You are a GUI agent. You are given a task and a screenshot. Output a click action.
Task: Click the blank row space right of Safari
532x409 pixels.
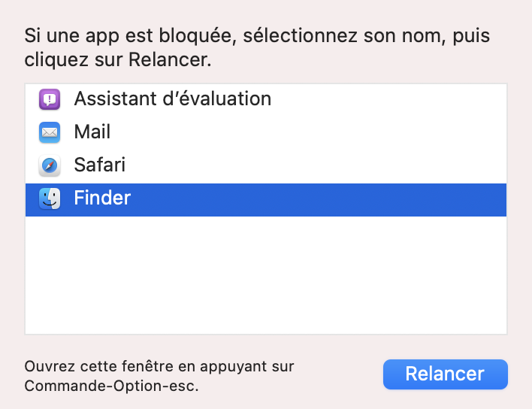[316, 165]
